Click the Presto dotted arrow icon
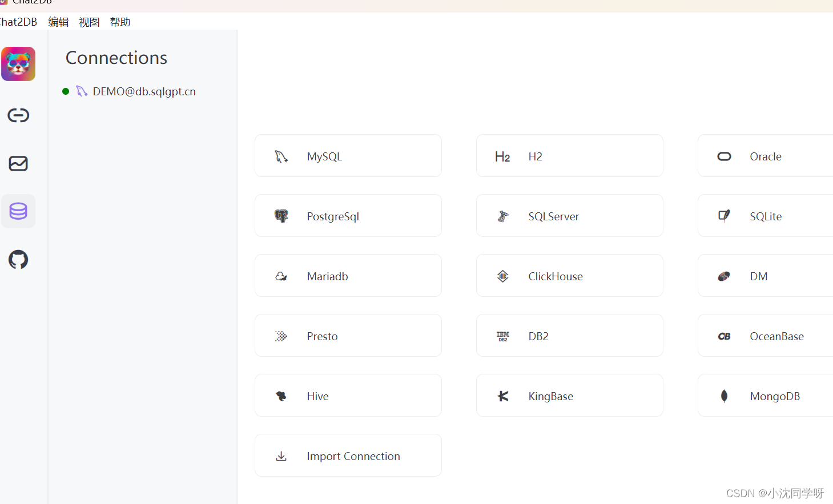 click(281, 336)
